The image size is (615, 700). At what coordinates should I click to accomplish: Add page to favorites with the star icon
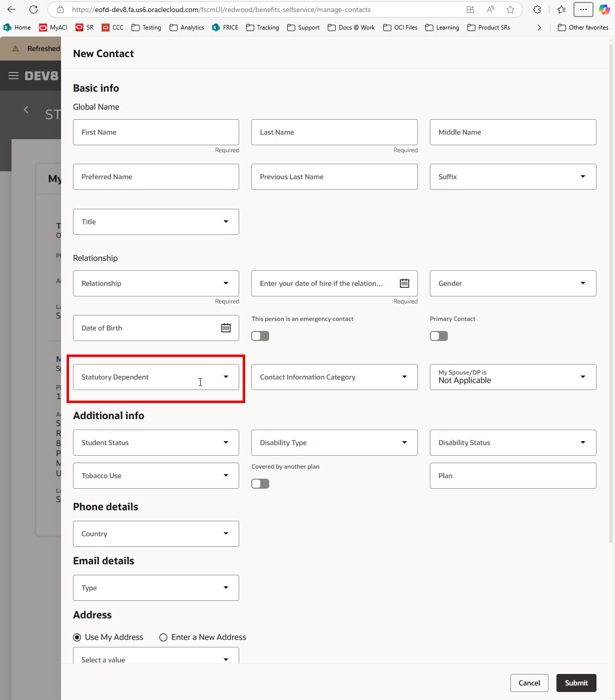[x=510, y=10]
